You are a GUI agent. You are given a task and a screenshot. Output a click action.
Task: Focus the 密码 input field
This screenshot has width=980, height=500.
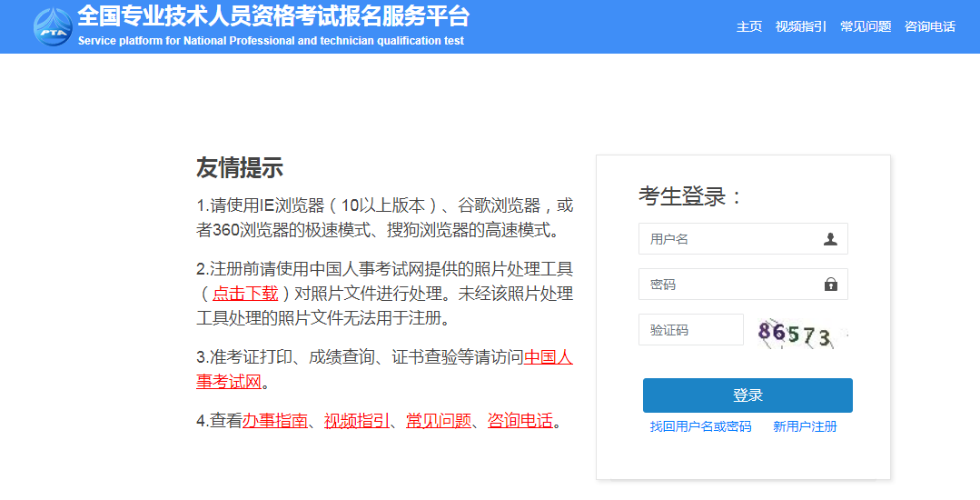pyautogui.click(x=743, y=285)
